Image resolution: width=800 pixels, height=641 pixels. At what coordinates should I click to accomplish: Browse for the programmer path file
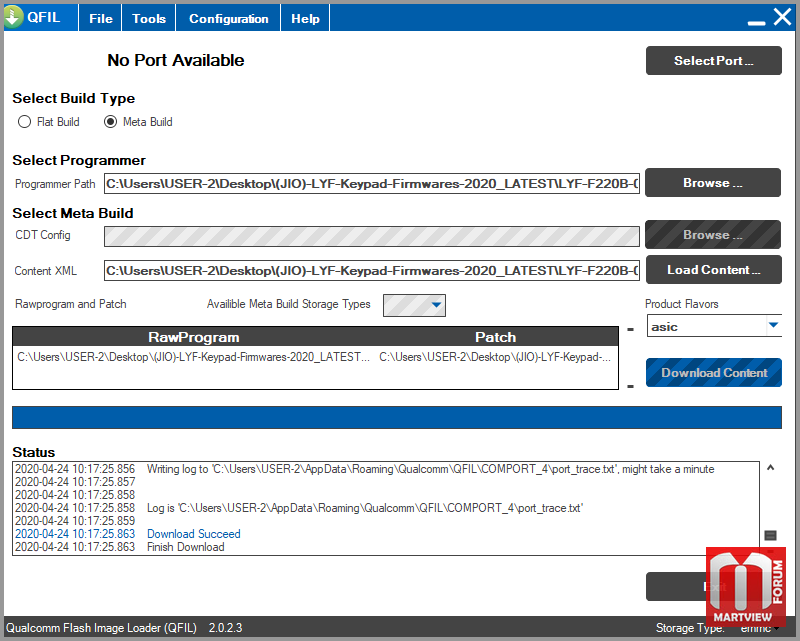pyautogui.click(x=713, y=183)
